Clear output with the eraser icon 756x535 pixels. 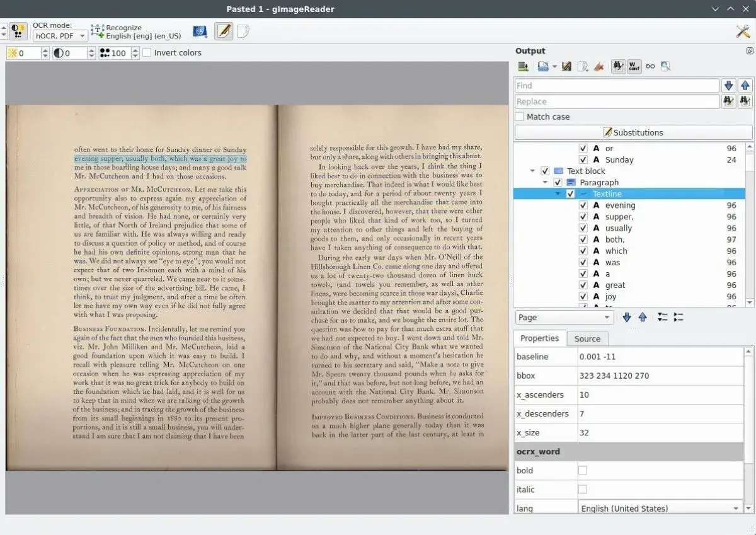pyautogui.click(x=598, y=66)
